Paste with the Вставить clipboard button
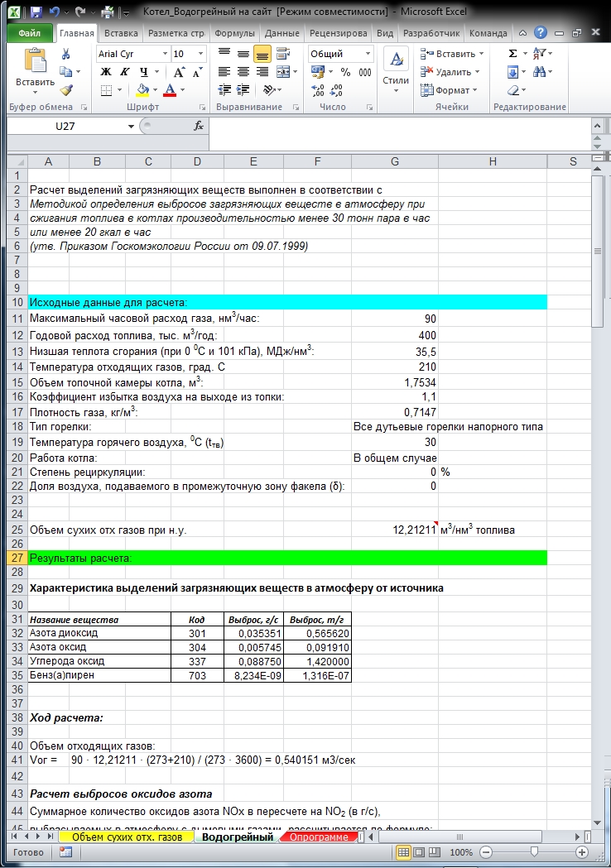 tap(35, 69)
